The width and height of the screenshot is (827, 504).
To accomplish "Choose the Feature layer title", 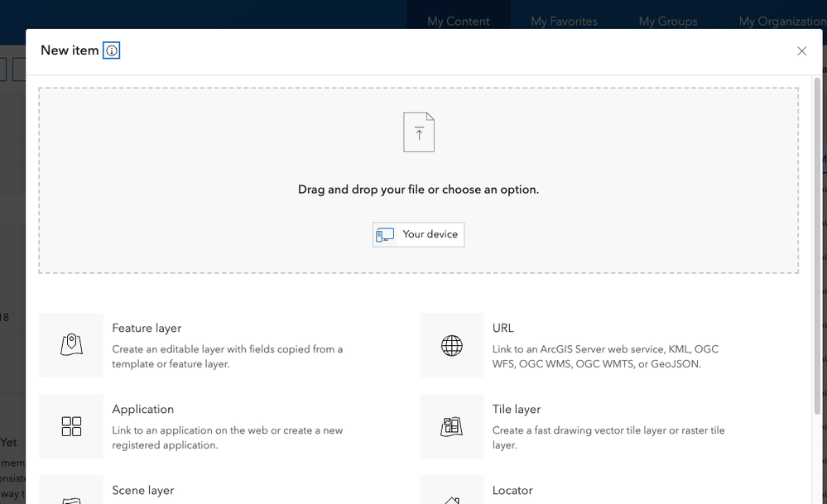I will [147, 328].
